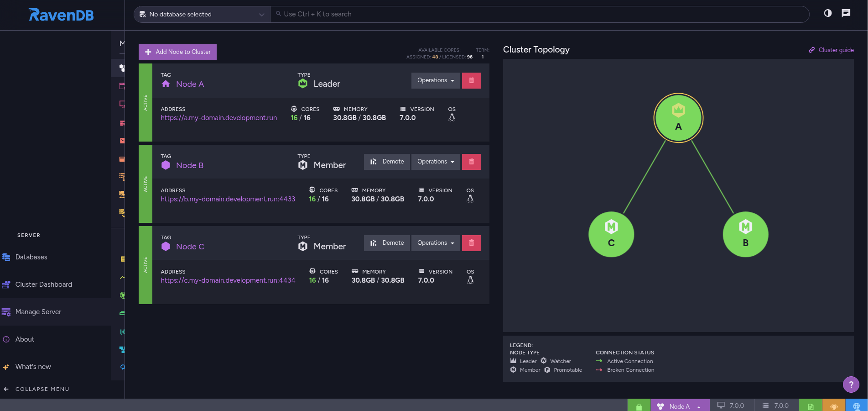Click Node A memory value 30.8GB / 30.8GB
This screenshot has height=411, width=868.
(359, 118)
